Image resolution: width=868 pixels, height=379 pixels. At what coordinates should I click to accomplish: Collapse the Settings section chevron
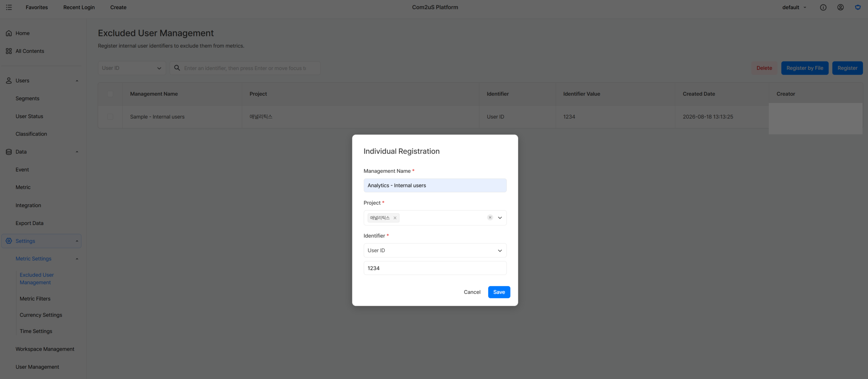pyautogui.click(x=77, y=241)
